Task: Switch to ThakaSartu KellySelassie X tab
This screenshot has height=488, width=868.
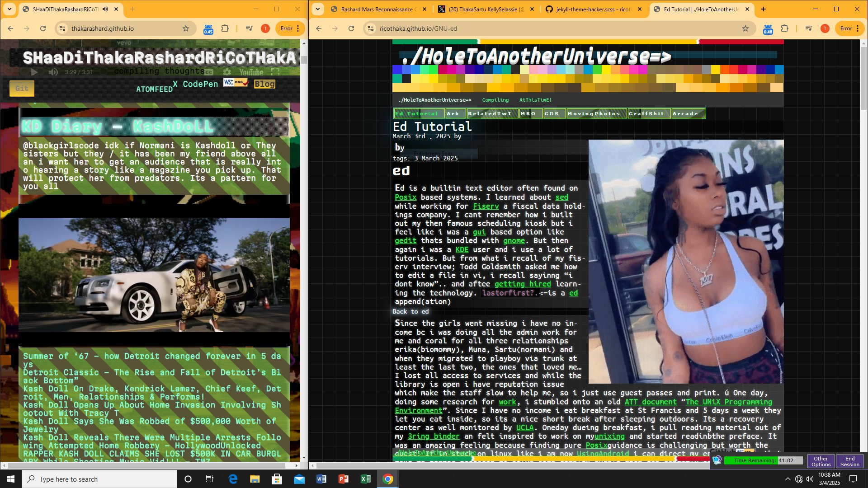Action: [486, 9]
